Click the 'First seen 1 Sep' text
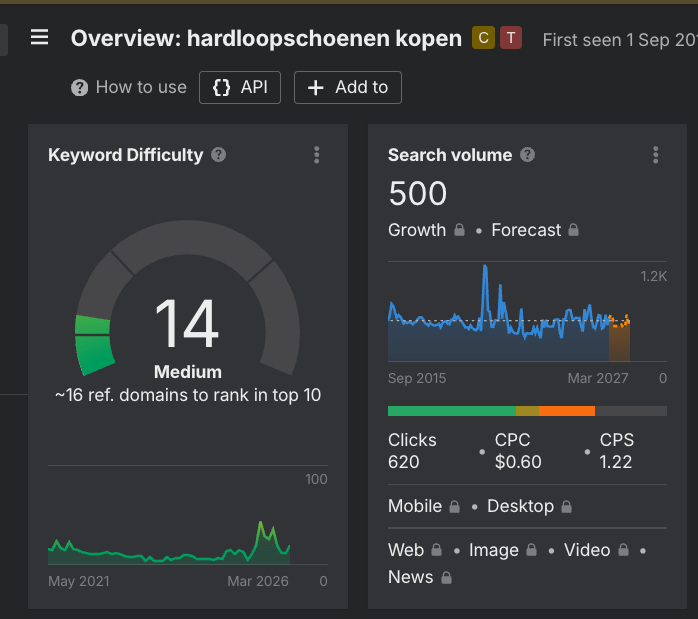Image resolution: width=698 pixels, height=619 pixels. coord(620,40)
